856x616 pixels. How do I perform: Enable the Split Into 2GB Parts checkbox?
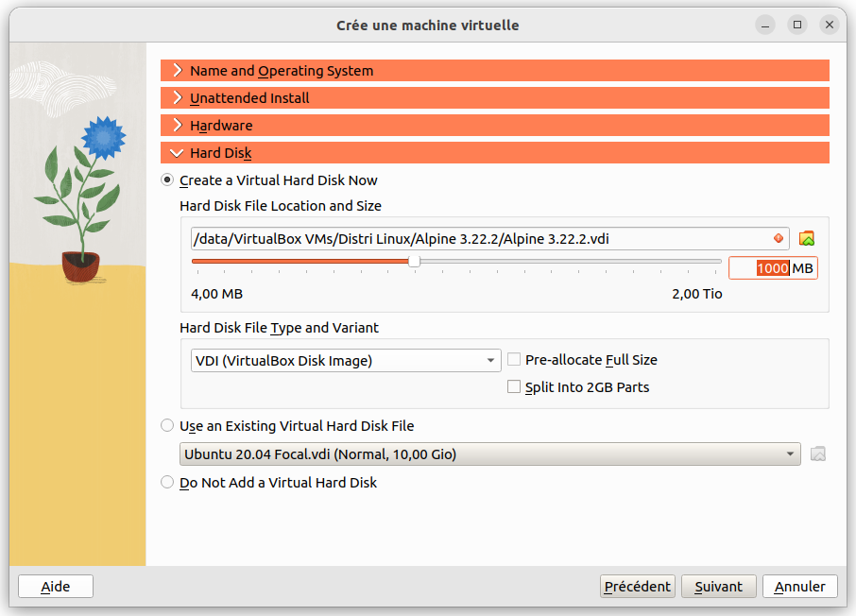click(x=514, y=387)
